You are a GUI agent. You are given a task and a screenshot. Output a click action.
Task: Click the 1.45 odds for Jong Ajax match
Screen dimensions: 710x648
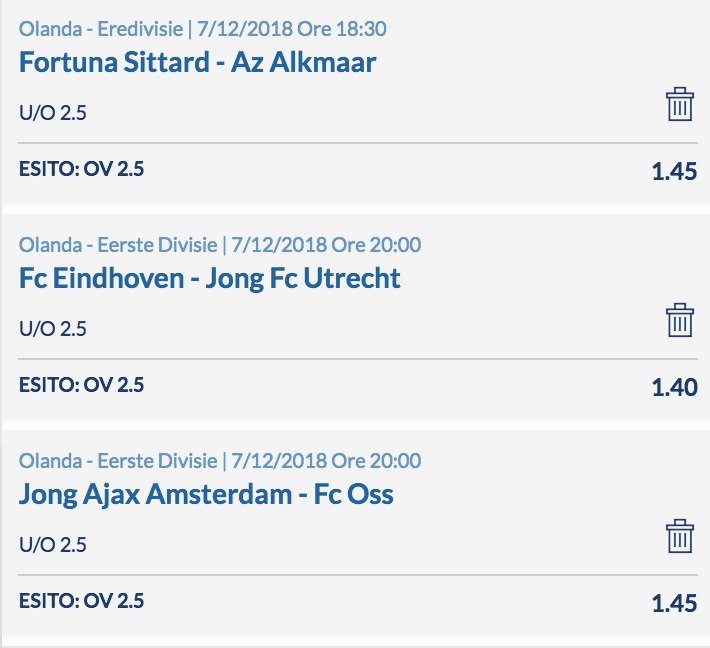[674, 603]
